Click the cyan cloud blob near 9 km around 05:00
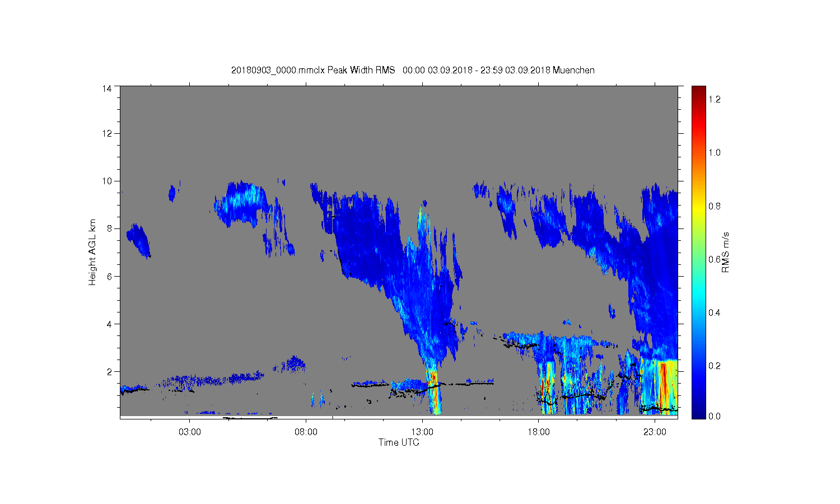 pyautogui.click(x=242, y=203)
